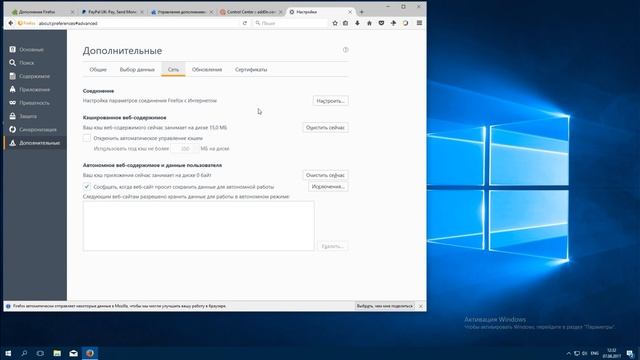Image resolution: width=640 pixels, height=360 pixels.
Task: Open the Поиск magnifier category in the sidebar
Action: pyautogui.click(x=13, y=63)
